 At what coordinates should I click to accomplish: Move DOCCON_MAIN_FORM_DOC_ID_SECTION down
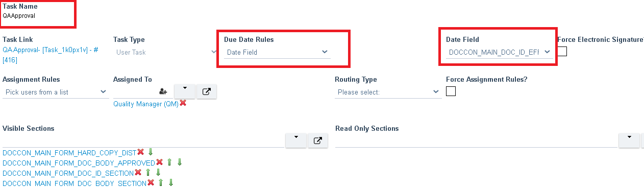(158, 173)
